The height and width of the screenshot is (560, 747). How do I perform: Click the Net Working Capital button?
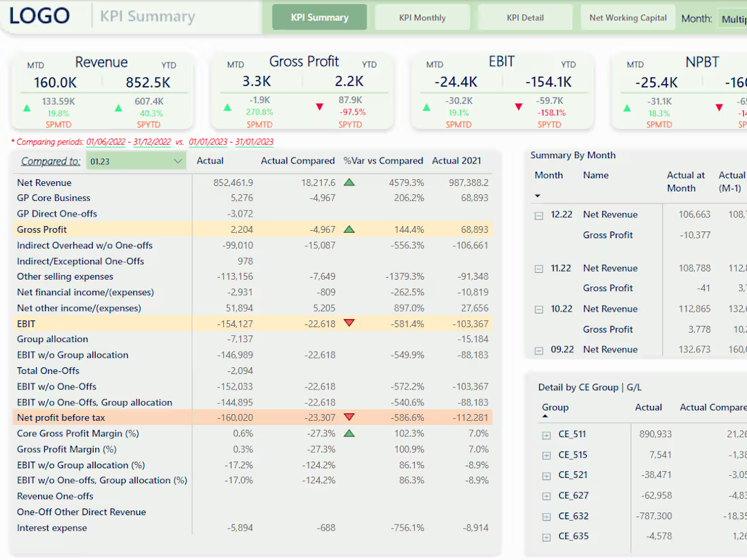tap(627, 16)
